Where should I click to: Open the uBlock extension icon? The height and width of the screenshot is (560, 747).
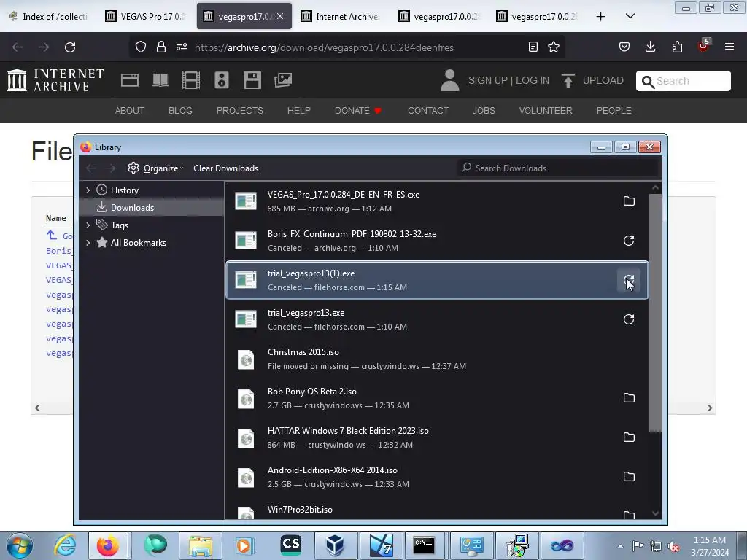[x=704, y=46]
